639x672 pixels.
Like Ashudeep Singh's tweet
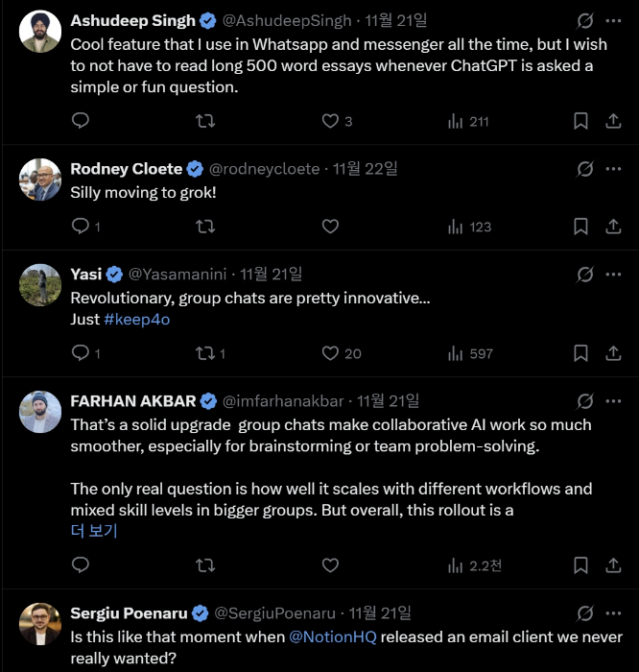pyautogui.click(x=331, y=121)
